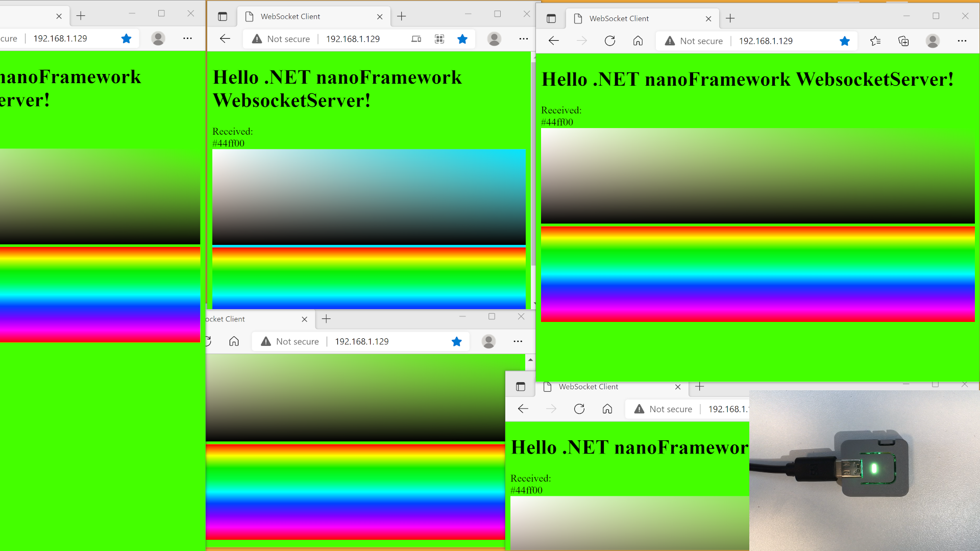Close the 'ocket Client' tab in bottom-middle window
980x551 pixels.
point(305,319)
